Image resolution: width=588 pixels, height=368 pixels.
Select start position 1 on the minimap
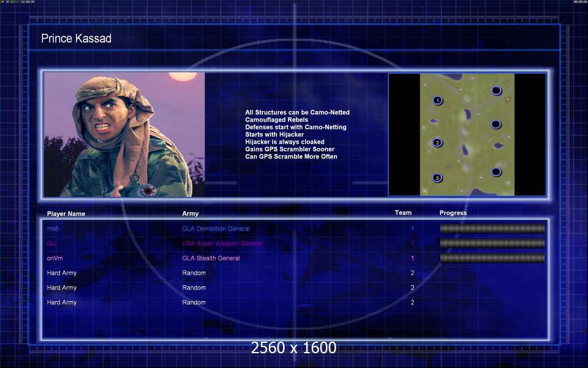point(437,101)
